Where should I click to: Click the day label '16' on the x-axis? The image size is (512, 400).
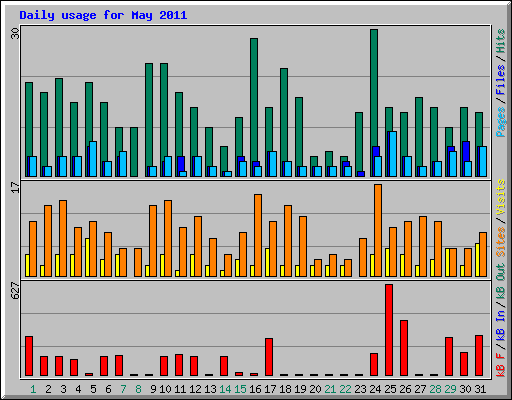point(255,389)
